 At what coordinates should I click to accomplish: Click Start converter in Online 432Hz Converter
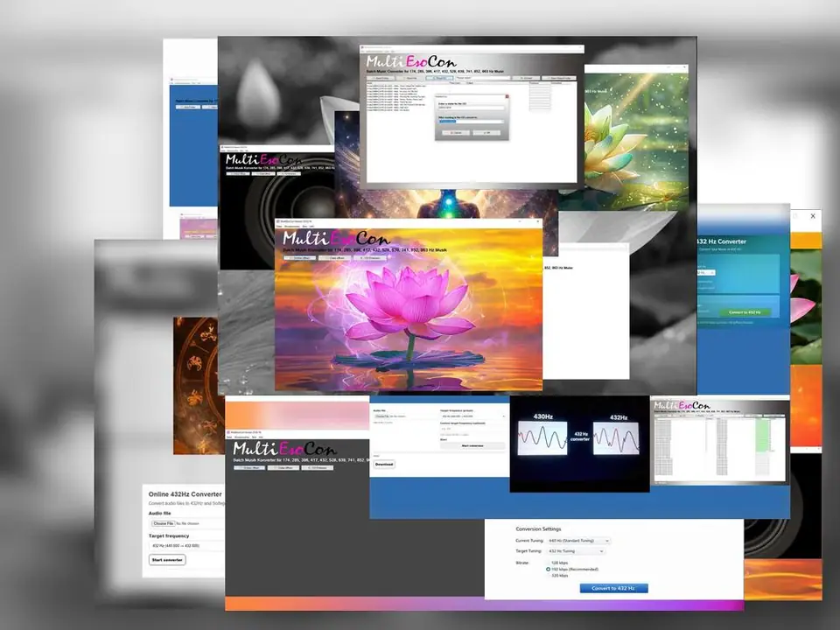(x=167, y=559)
